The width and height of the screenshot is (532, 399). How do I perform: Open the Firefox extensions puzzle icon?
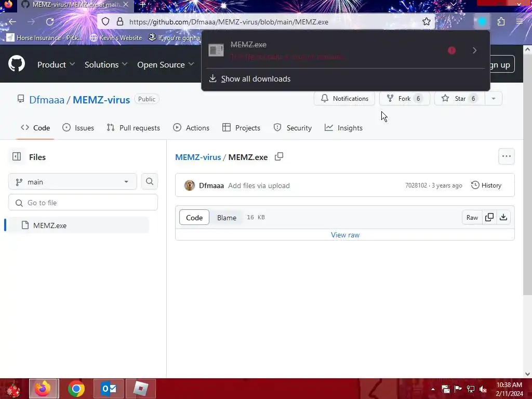pos(501,22)
